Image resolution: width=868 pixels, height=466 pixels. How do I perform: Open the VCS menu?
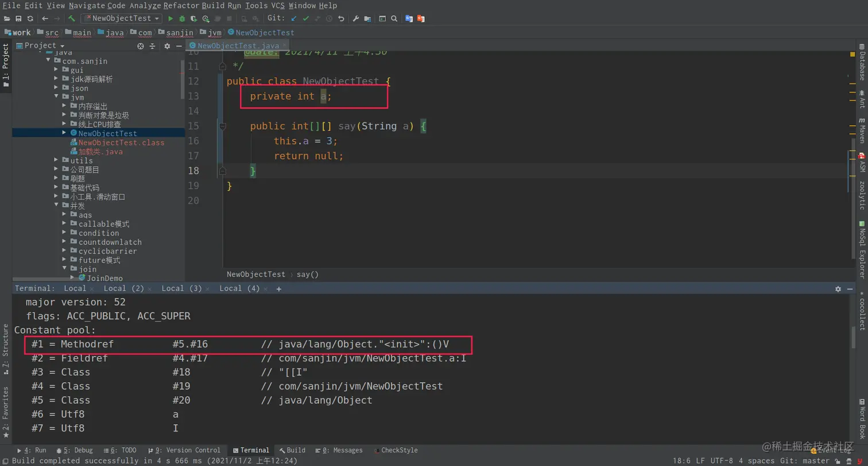click(278, 5)
